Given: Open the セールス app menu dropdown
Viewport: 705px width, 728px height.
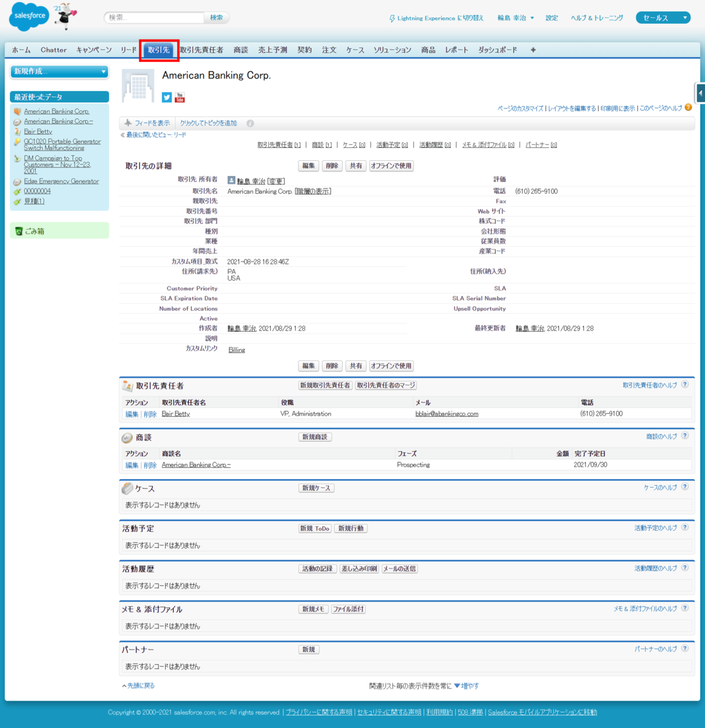Looking at the screenshot, I should pyautogui.click(x=663, y=18).
